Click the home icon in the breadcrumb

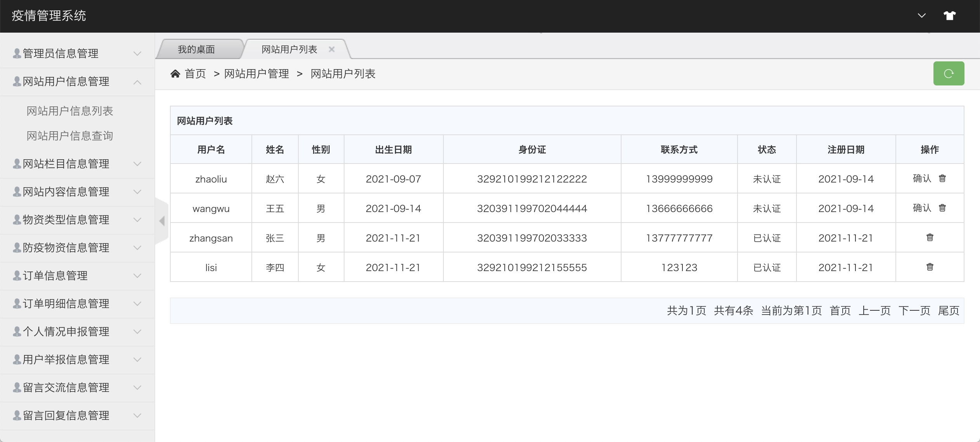175,74
